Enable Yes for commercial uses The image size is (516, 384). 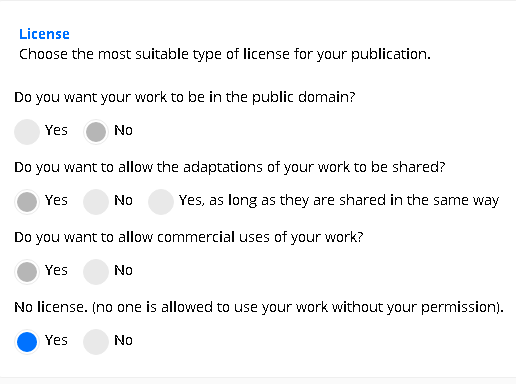[27, 272]
